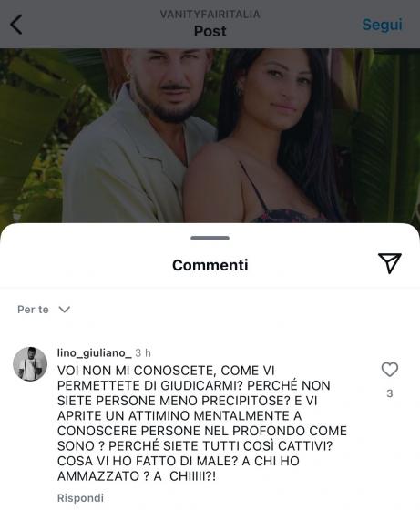
Task: Reply to the comment via Rispondi
Action: pos(80,498)
